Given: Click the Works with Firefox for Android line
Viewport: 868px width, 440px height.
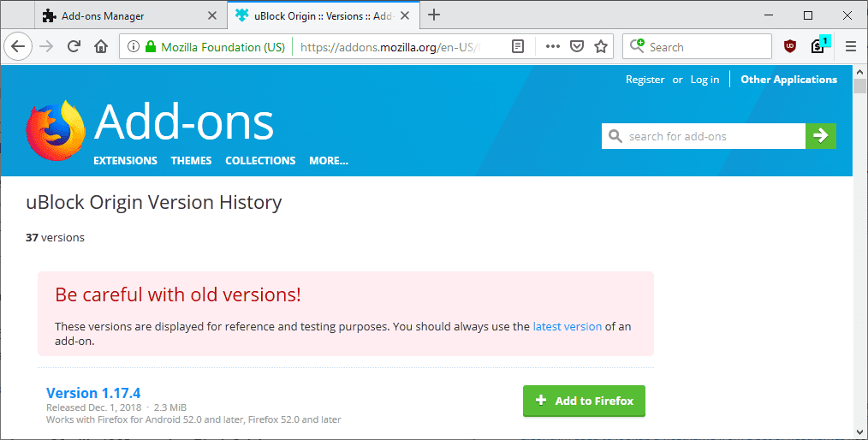Looking at the screenshot, I should (x=193, y=419).
